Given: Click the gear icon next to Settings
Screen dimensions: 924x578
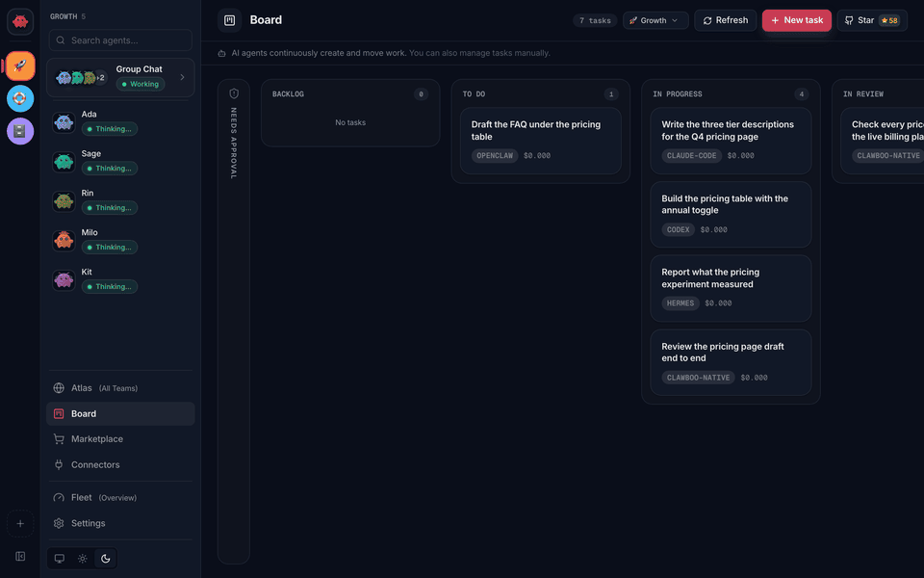Looking at the screenshot, I should coord(59,523).
